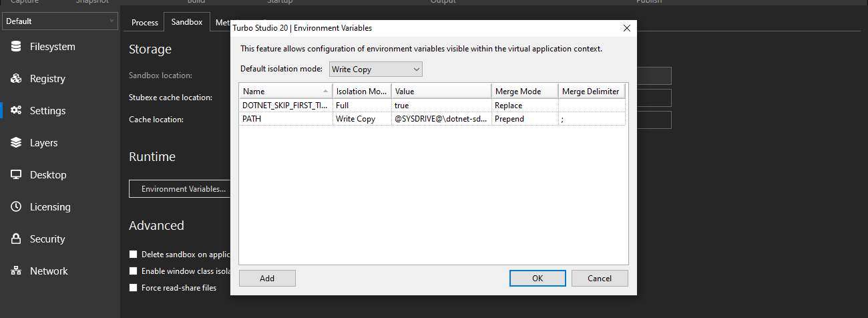Select the Sandbox tab
The width and height of the screenshot is (868, 318).
pyautogui.click(x=187, y=22)
